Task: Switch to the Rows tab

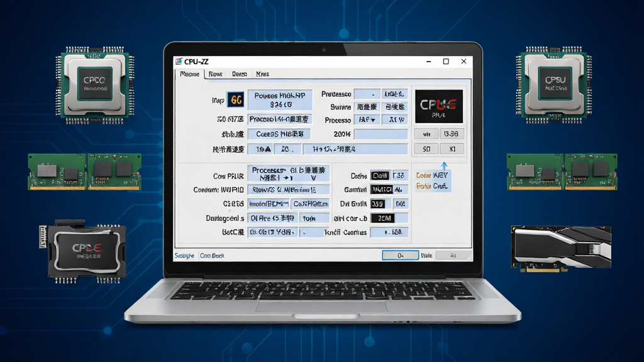Action: [x=215, y=74]
